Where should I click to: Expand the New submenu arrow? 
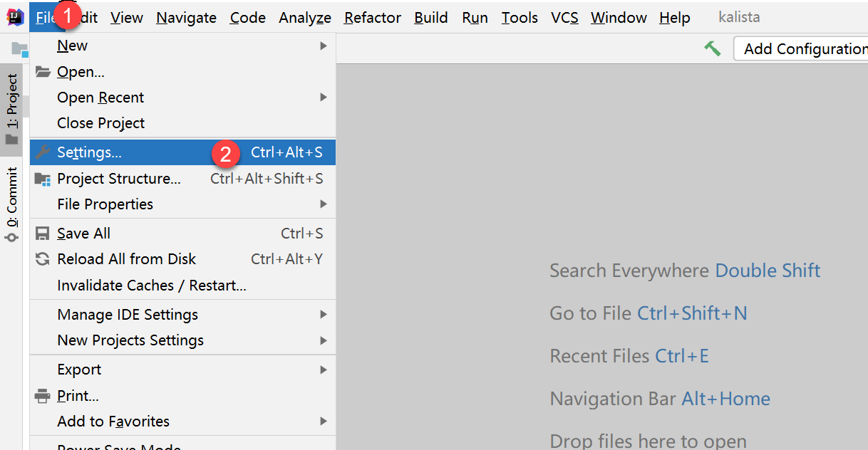tap(323, 46)
